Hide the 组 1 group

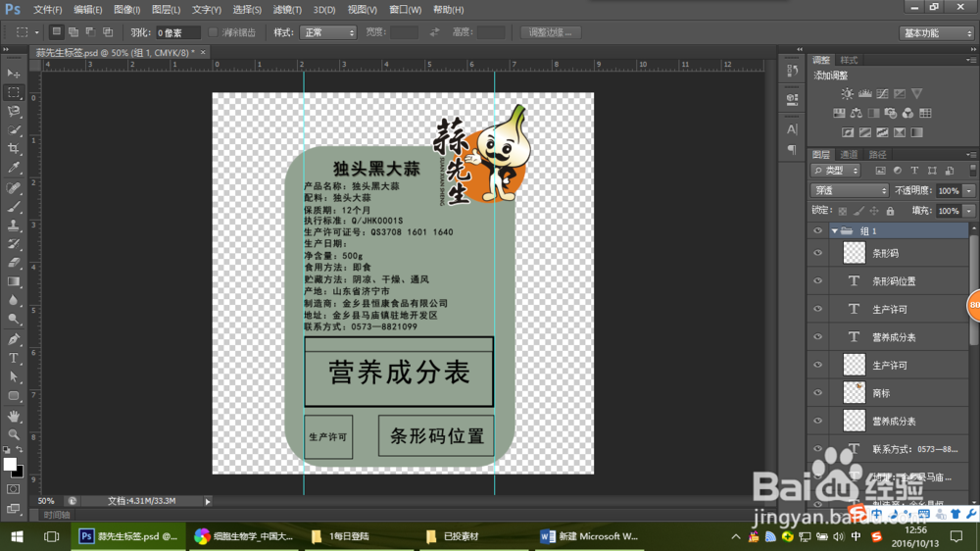817,230
